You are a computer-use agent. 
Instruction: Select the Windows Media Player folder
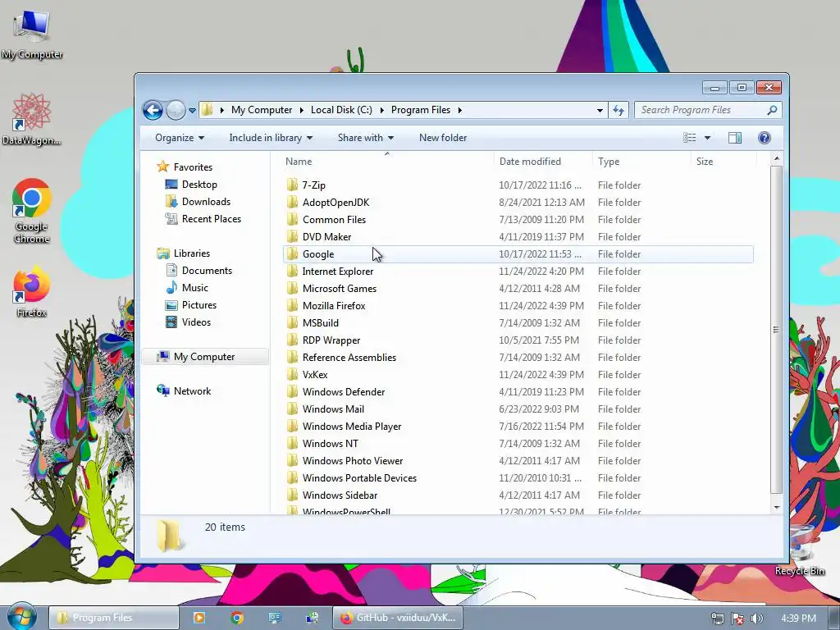351,427
